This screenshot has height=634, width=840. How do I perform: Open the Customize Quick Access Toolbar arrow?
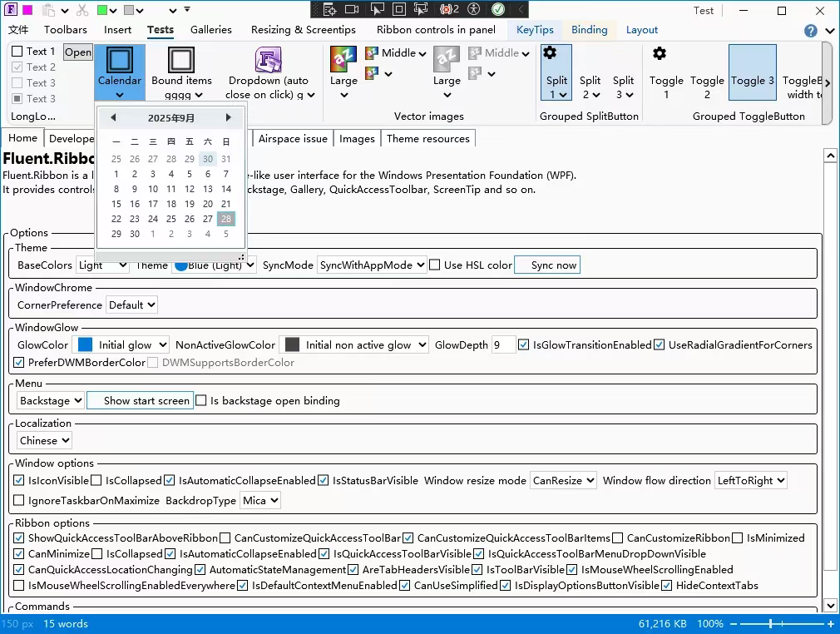point(187,9)
